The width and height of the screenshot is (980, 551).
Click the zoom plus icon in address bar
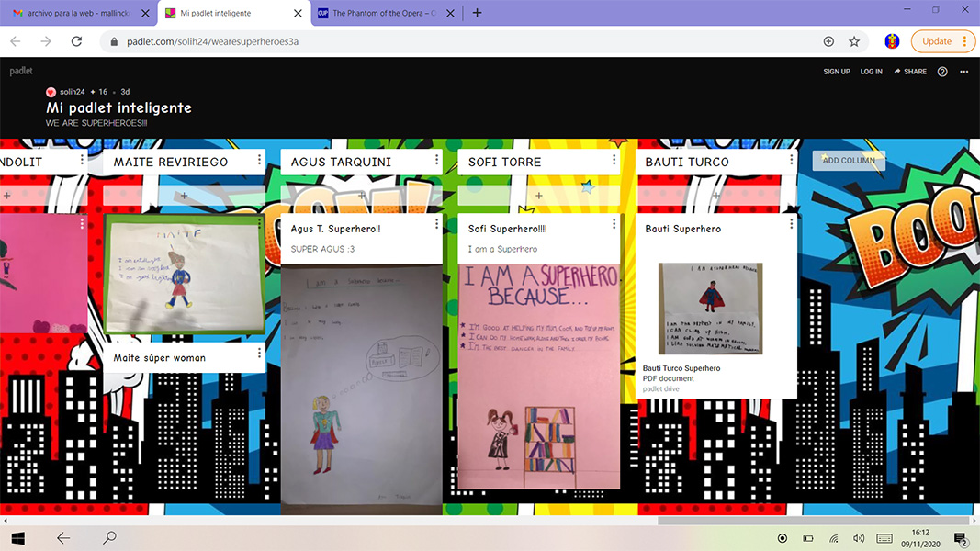tap(828, 41)
